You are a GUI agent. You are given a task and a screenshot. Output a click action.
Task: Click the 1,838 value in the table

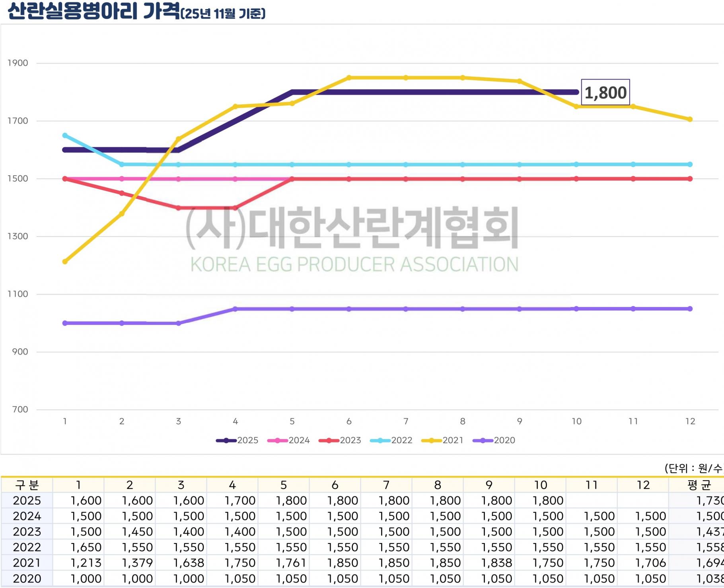(496, 563)
